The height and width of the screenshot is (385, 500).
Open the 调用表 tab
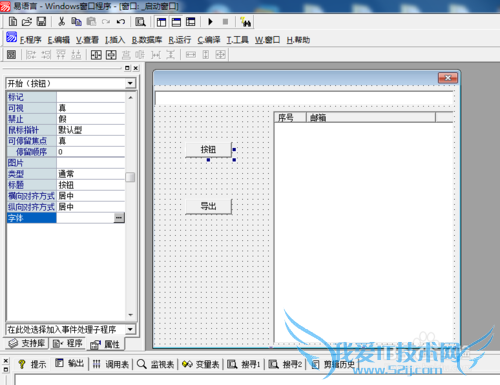pyautogui.click(x=111, y=364)
